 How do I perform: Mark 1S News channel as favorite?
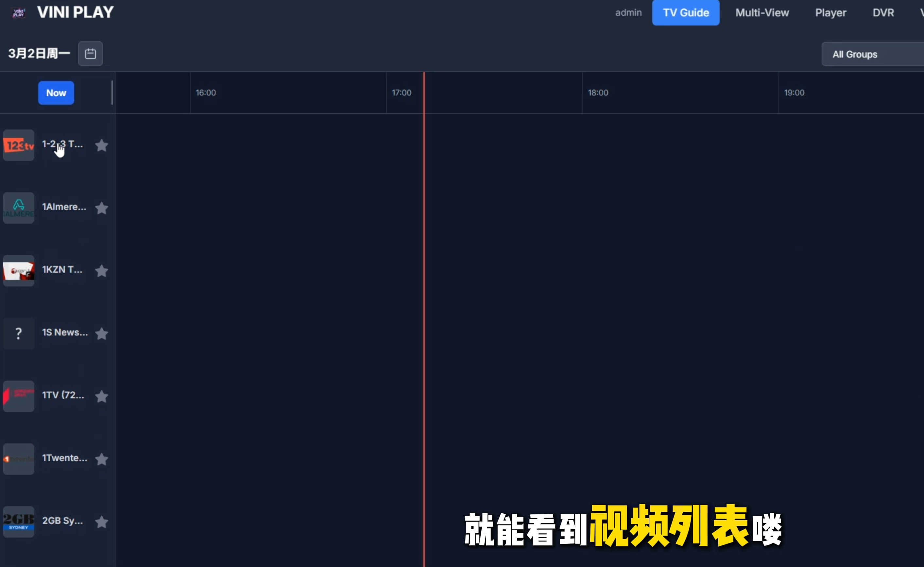click(102, 334)
